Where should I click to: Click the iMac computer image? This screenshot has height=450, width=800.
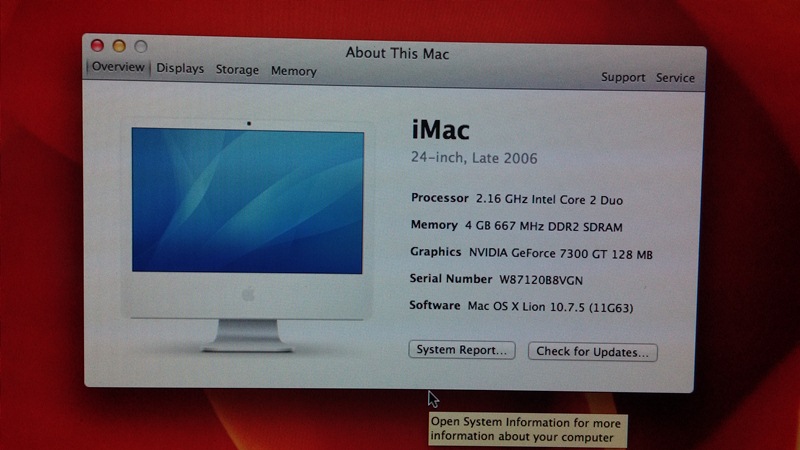247,236
